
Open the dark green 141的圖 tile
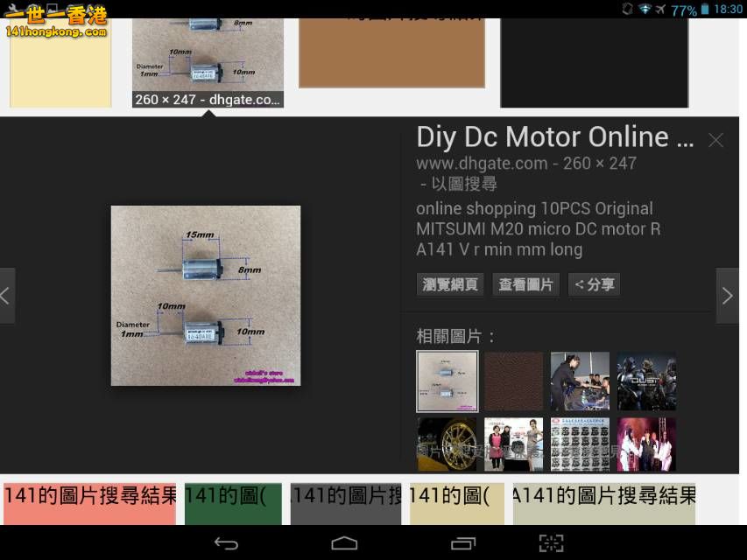click(233, 504)
